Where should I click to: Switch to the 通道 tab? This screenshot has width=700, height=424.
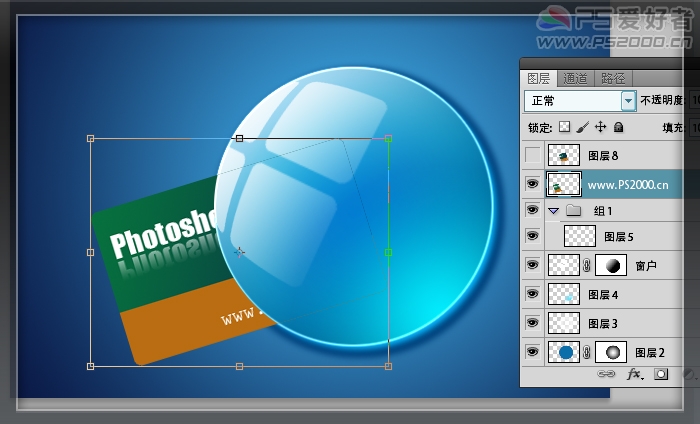575,79
